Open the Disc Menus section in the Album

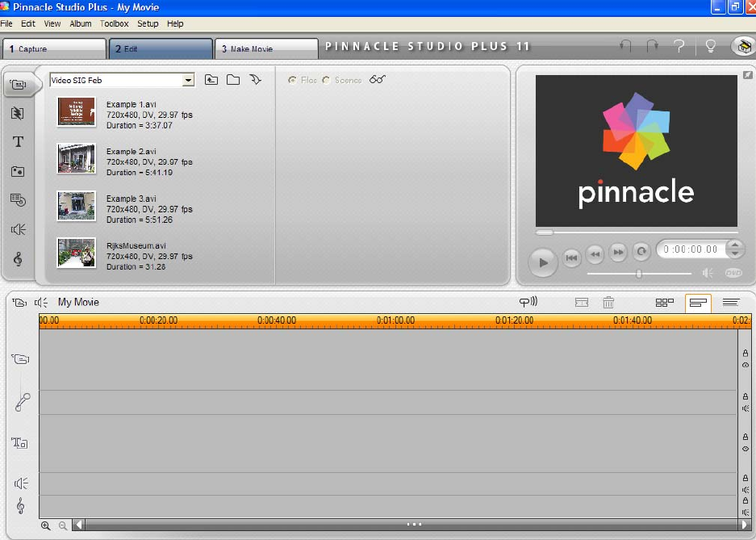(18, 199)
